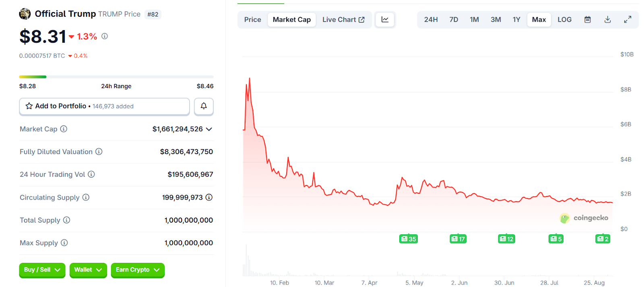644x287 pixels.
Task: Click info icon beside Fully Diluted Valuation
Action: (99, 152)
